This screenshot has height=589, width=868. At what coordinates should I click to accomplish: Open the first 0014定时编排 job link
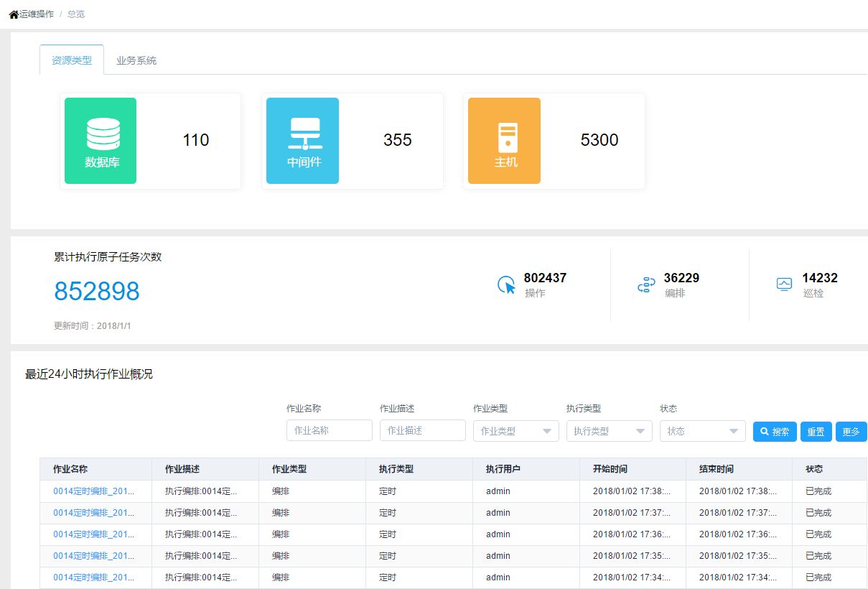coord(93,491)
